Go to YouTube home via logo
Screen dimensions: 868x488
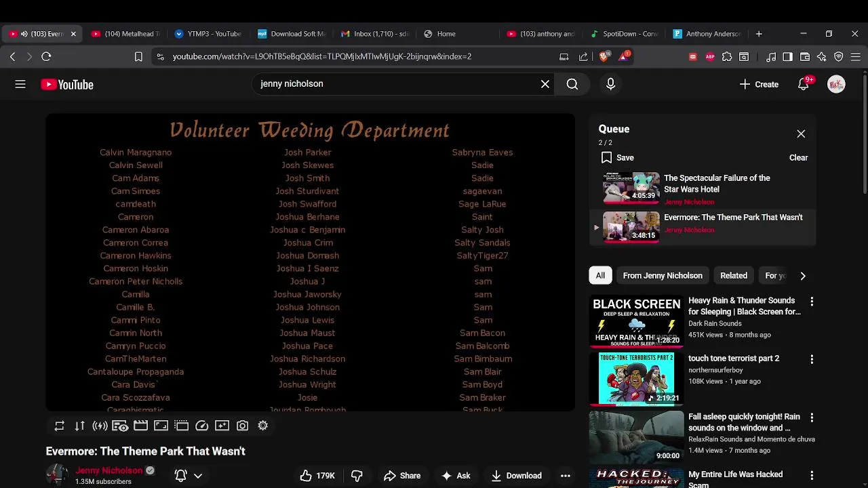pyautogui.click(x=66, y=85)
